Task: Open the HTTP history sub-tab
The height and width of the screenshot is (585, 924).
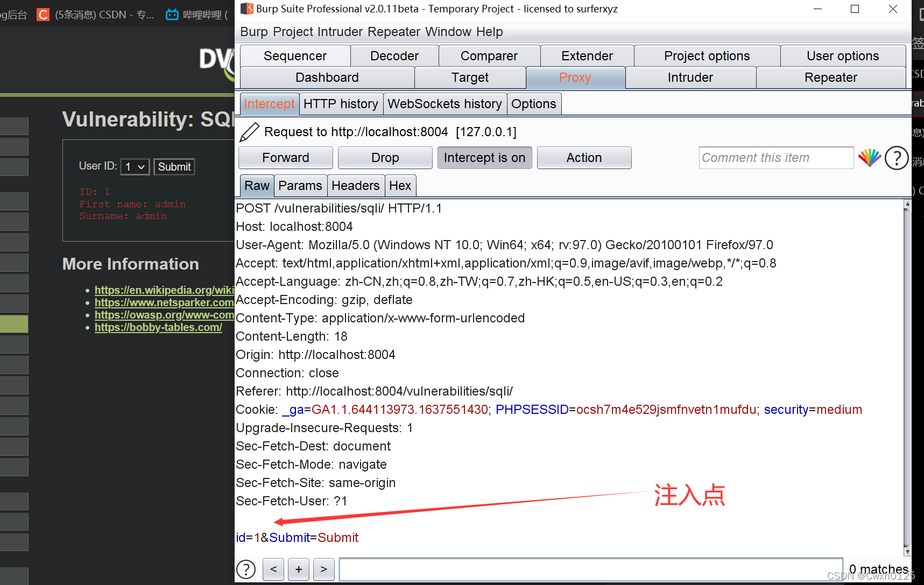Action: 341,104
